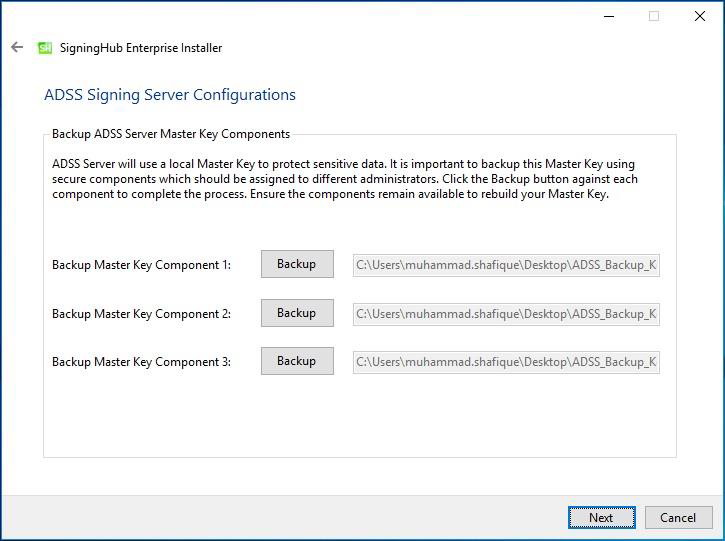Backup Master Key Component 1
This screenshot has height=541, width=725.
point(297,264)
